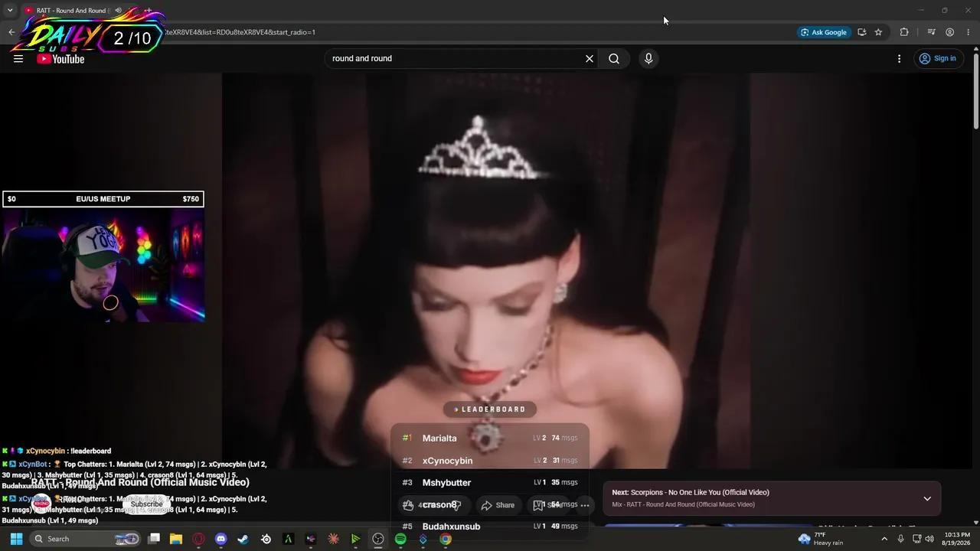Mute the tab via its speaker icon
The height and width of the screenshot is (551, 980).
118,11
